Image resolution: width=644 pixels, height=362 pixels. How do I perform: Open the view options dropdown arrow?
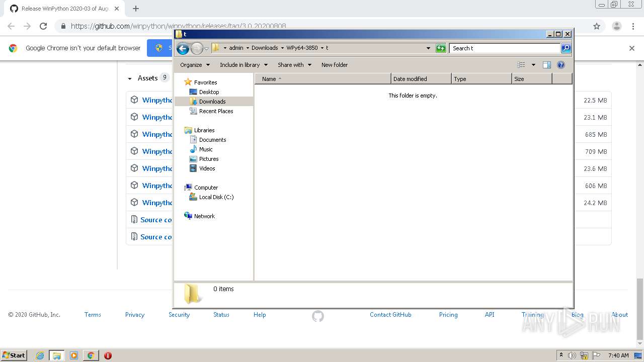pyautogui.click(x=533, y=65)
